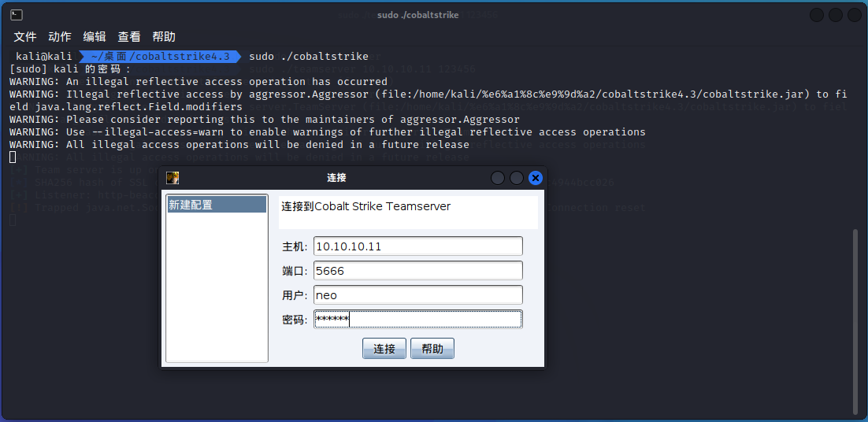The width and height of the screenshot is (868, 422).
Task: Click the 'An illegal reflective access operation' warning line
Action: [x=198, y=81]
